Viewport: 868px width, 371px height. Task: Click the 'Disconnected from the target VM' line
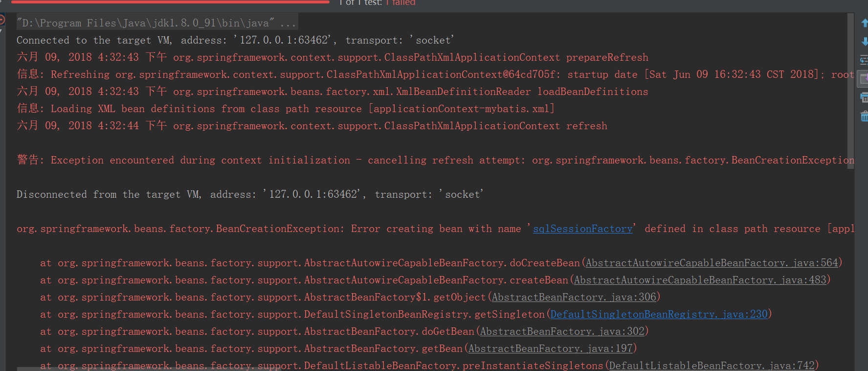tap(250, 194)
